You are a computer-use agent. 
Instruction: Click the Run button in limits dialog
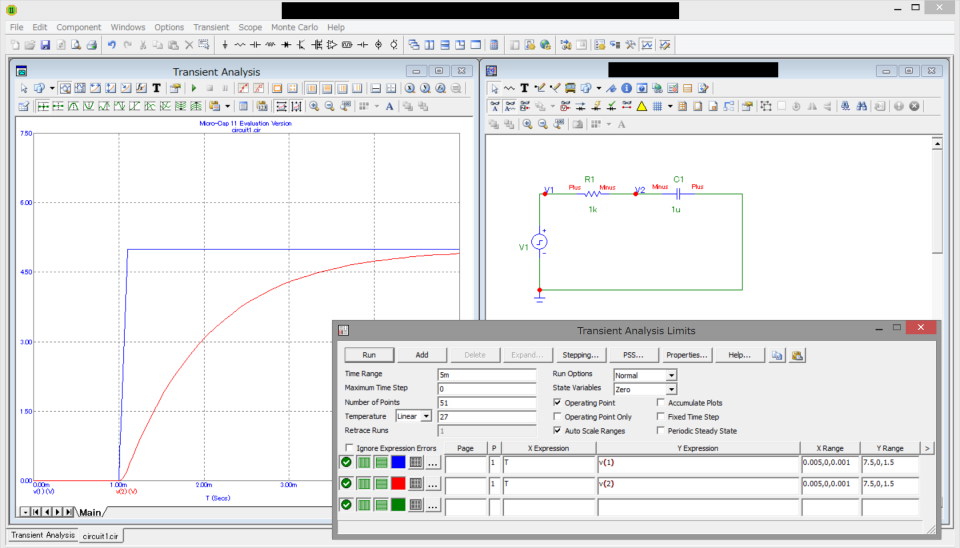pos(369,355)
